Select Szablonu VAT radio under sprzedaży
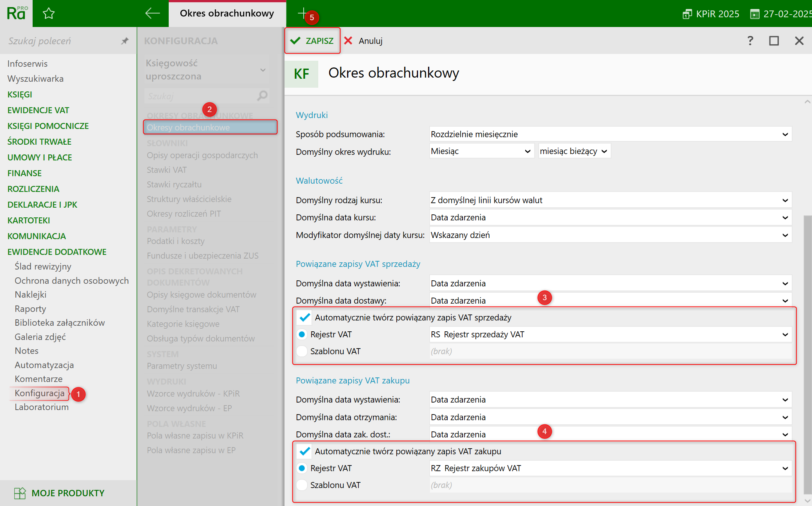The width and height of the screenshot is (812, 506). point(302,351)
